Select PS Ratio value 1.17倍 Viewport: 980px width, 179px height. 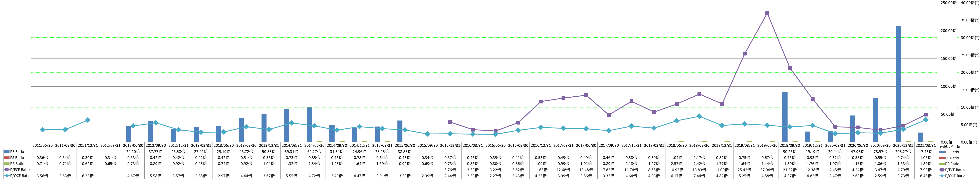click(x=699, y=158)
